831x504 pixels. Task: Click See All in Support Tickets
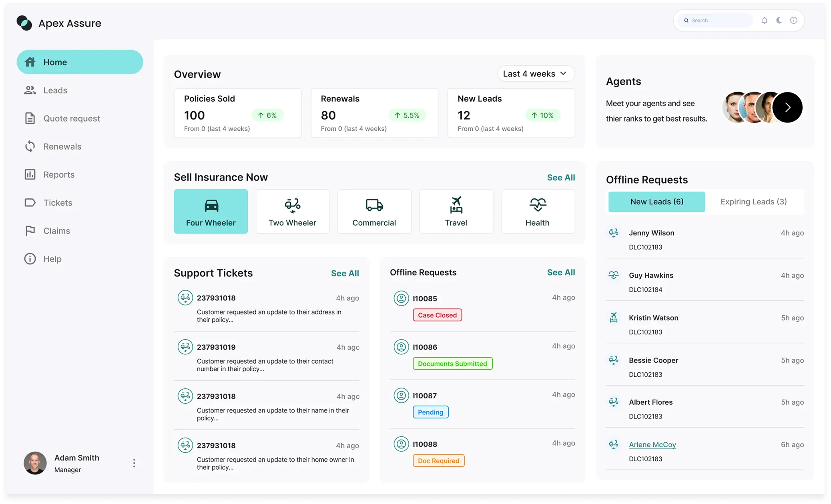[x=345, y=273]
